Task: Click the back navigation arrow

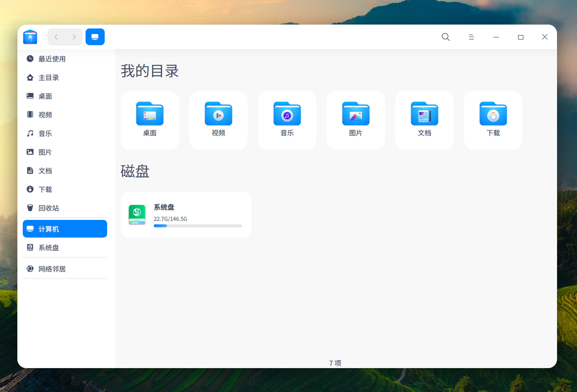Action: click(56, 37)
